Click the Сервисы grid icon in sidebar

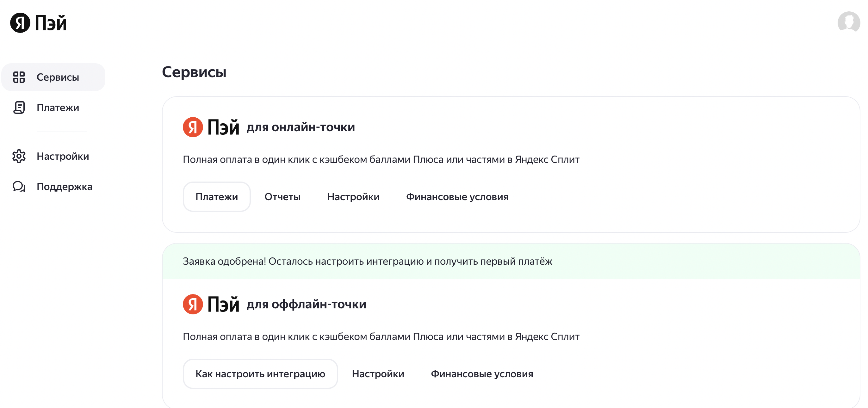pos(19,77)
